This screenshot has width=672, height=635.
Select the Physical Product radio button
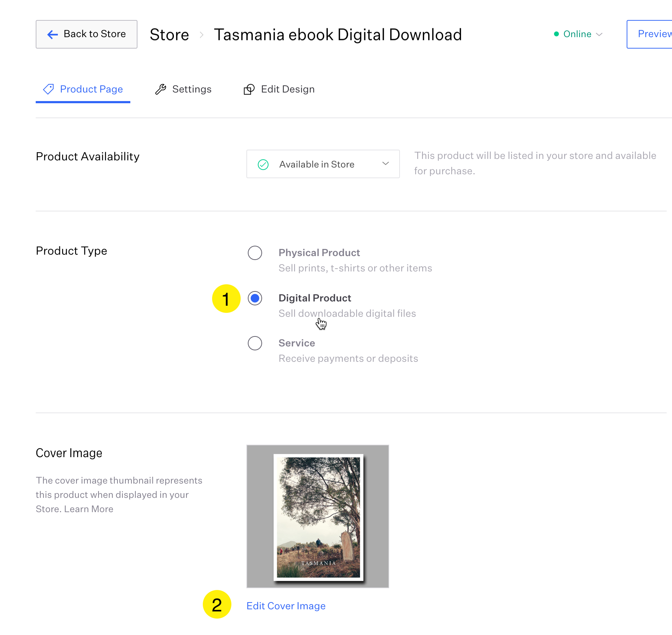point(255,253)
